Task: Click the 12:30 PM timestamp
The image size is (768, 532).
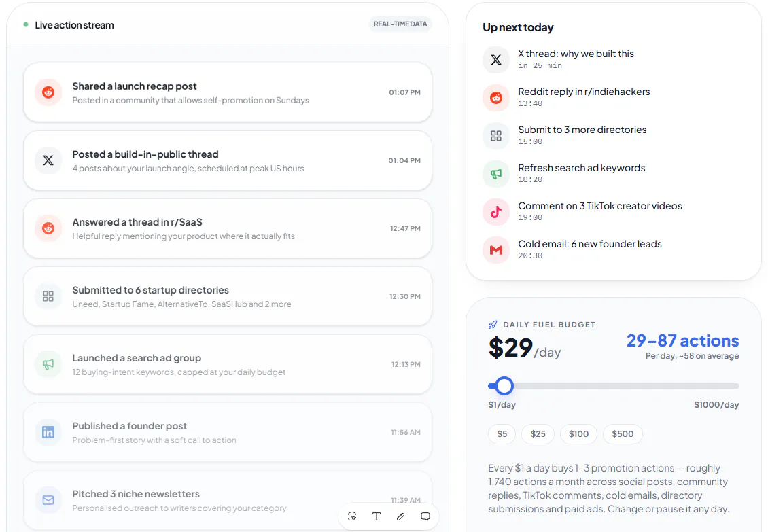Action: pyautogui.click(x=404, y=296)
